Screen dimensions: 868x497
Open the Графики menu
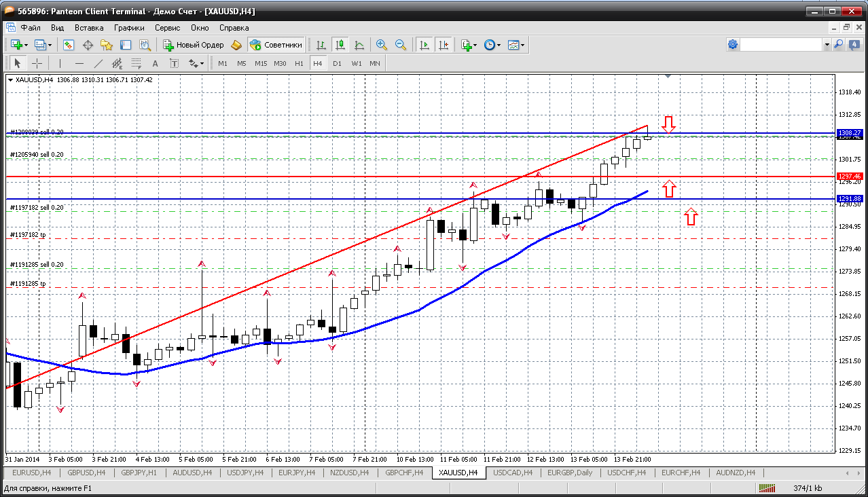coord(129,28)
